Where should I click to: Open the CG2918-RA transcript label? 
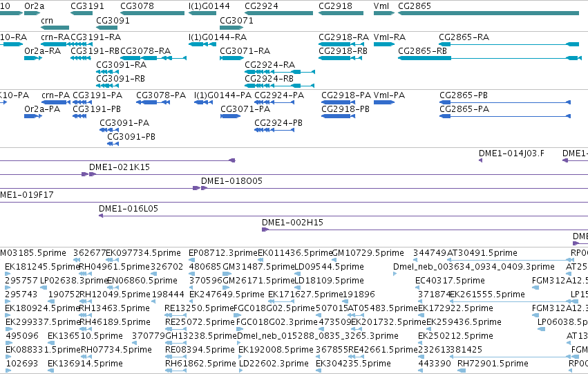point(344,37)
